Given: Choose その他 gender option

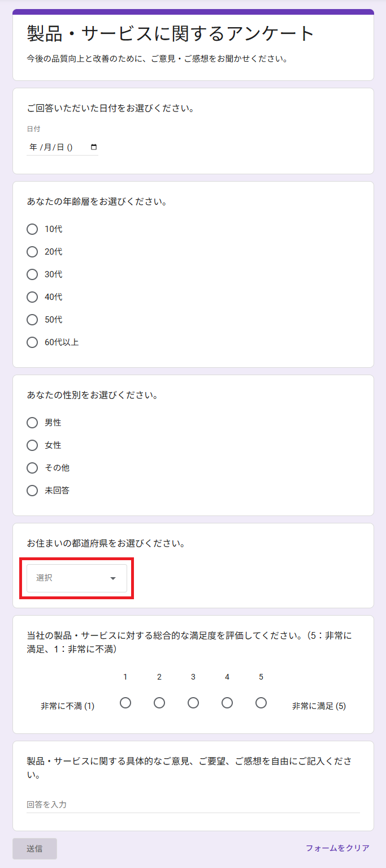Looking at the screenshot, I should click(x=32, y=468).
